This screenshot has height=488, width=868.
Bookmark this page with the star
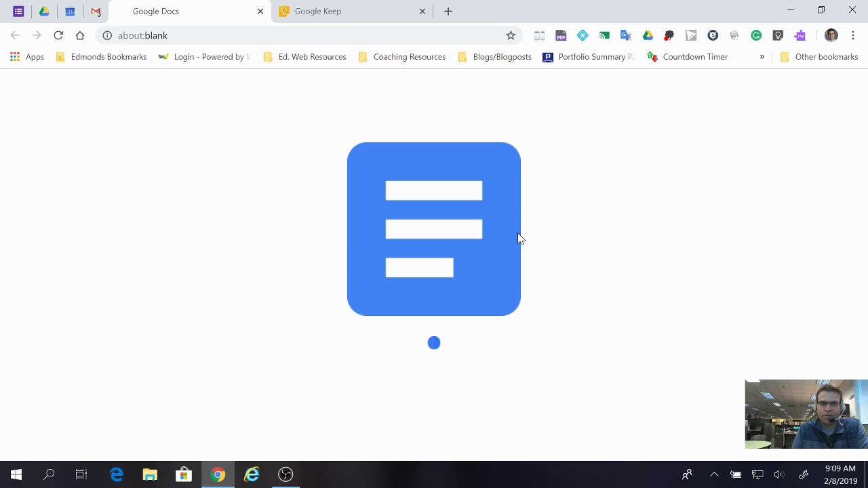click(511, 35)
